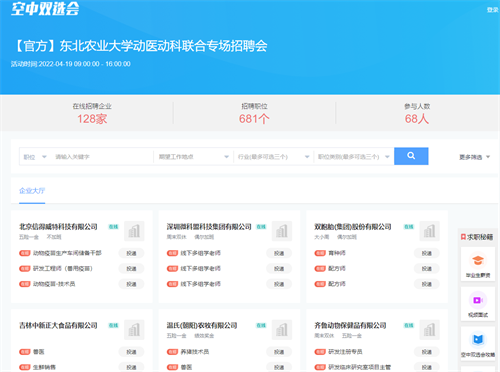
Task: Open the purple 视频面试 video icon
Action: tap(478, 300)
